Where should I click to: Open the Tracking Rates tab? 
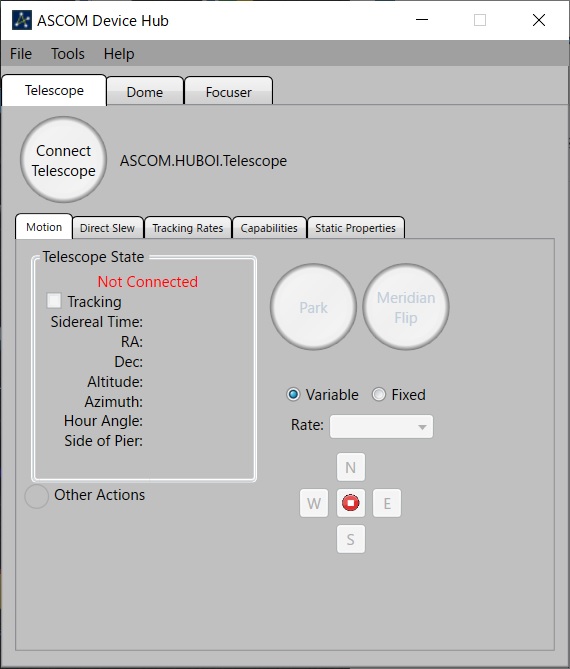188,228
